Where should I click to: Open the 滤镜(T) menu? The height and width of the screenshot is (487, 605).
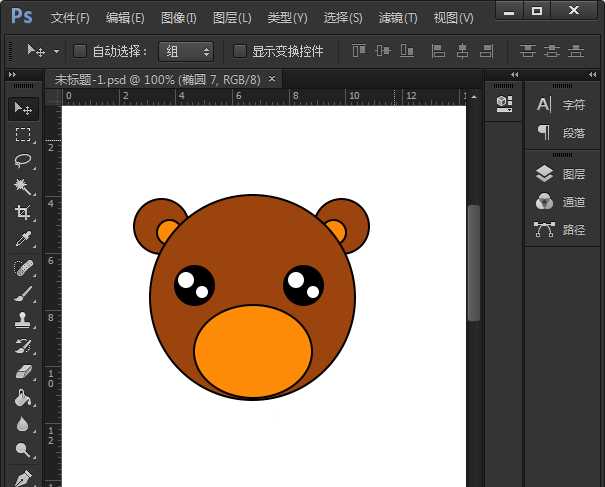pos(398,18)
